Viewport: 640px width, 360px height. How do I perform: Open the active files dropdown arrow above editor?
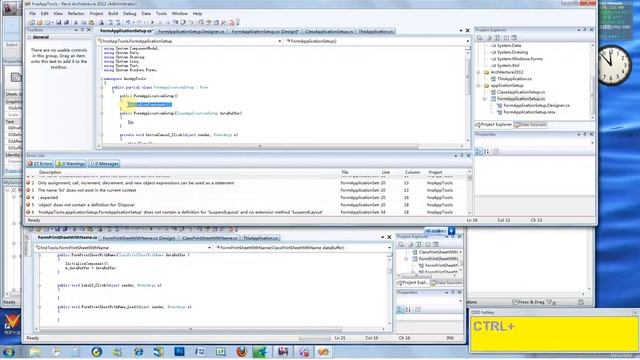pos(461,31)
